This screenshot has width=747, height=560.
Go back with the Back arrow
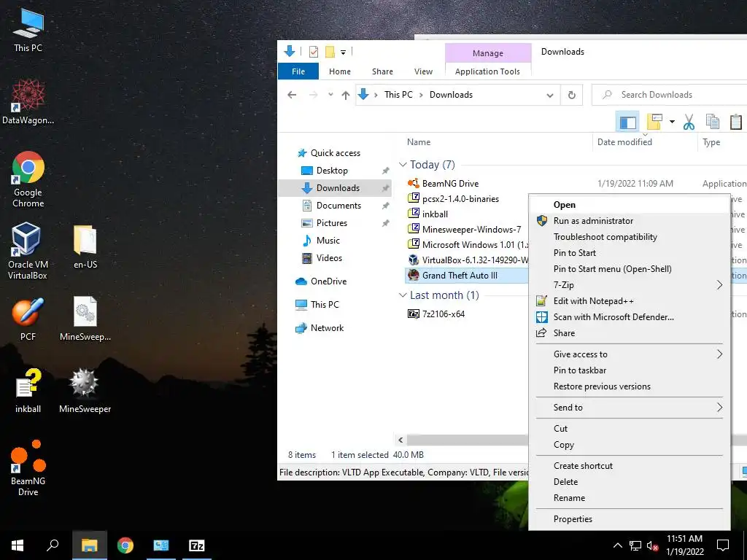pyautogui.click(x=292, y=95)
